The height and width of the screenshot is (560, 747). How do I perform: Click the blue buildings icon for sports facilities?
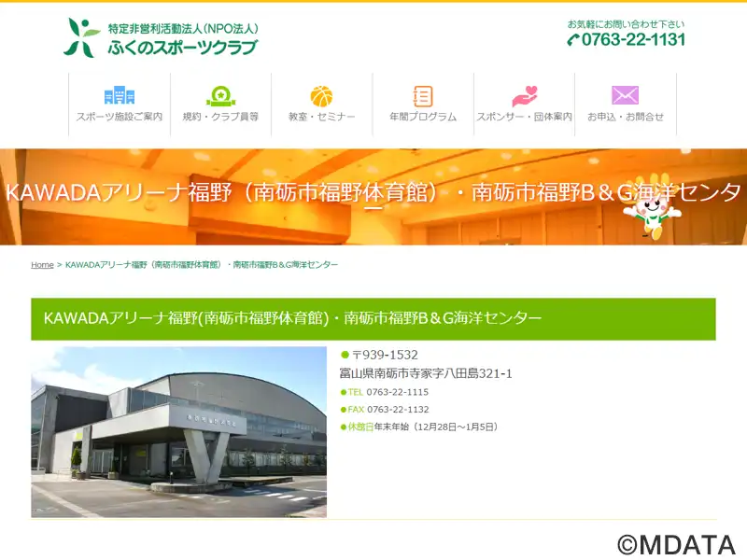point(120,95)
